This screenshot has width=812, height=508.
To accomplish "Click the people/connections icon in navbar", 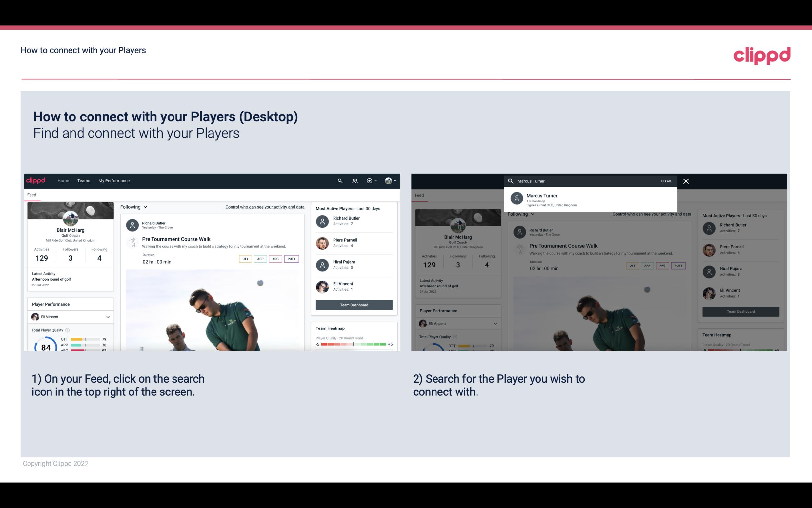I will pos(354,181).
